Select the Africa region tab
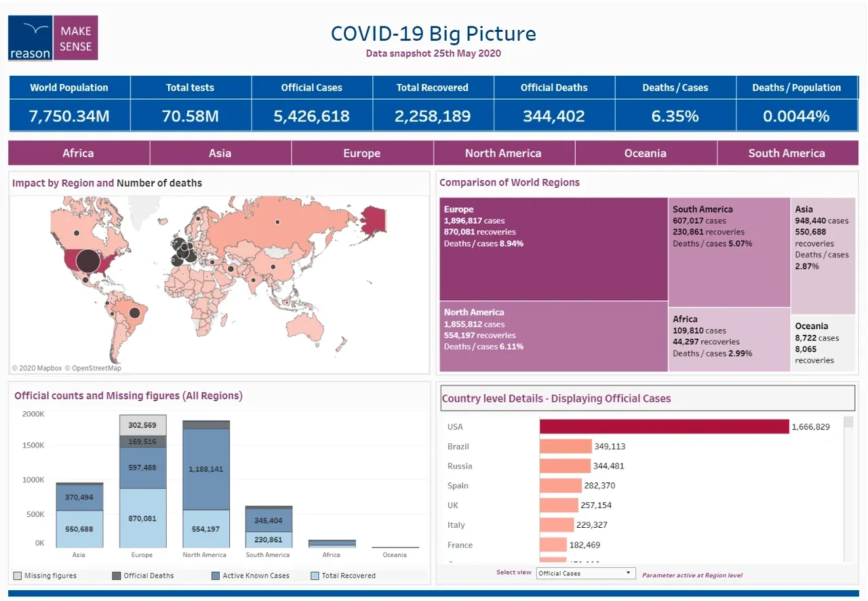Image resolution: width=868 pixels, height=601 pixels. (x=79, y=153)
